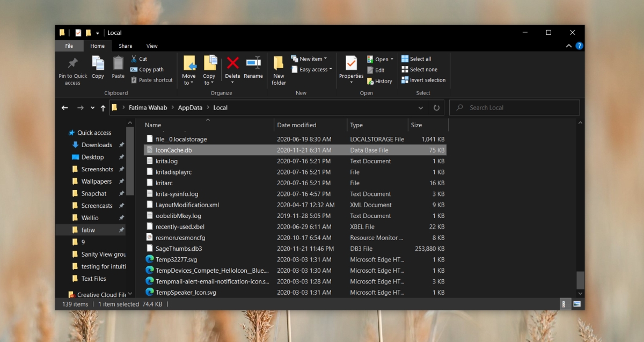644x342 pixels.
Task: Switch to the Share ribbon tab
Action: [x=126, y=46]
